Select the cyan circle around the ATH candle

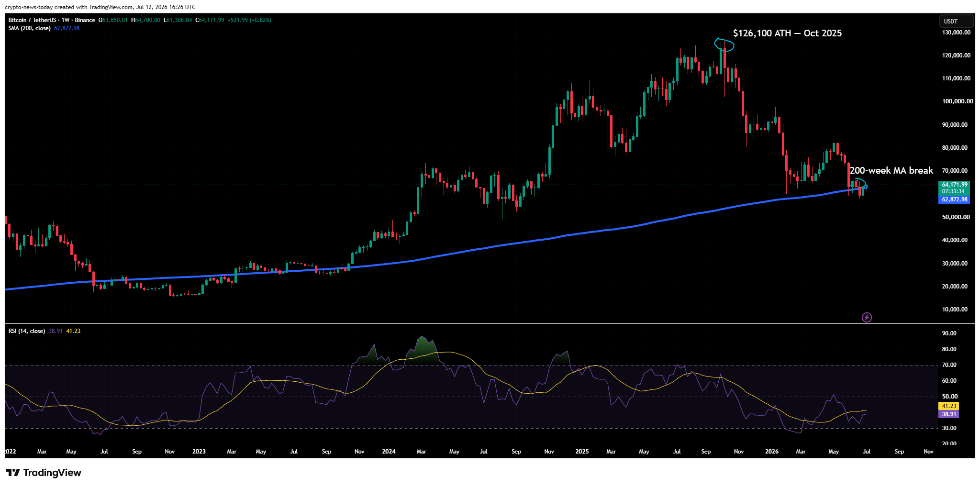pyautogui.click(x=724, y=44)
